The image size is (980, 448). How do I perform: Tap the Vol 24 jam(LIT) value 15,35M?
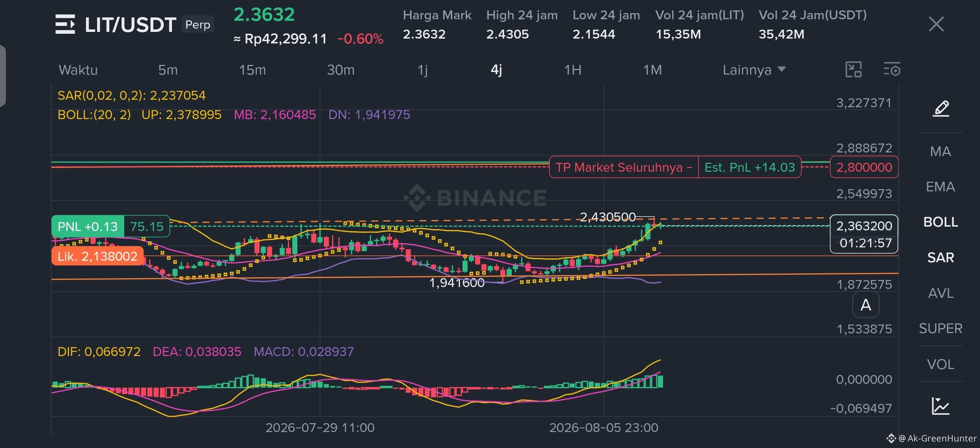point(678,34)
